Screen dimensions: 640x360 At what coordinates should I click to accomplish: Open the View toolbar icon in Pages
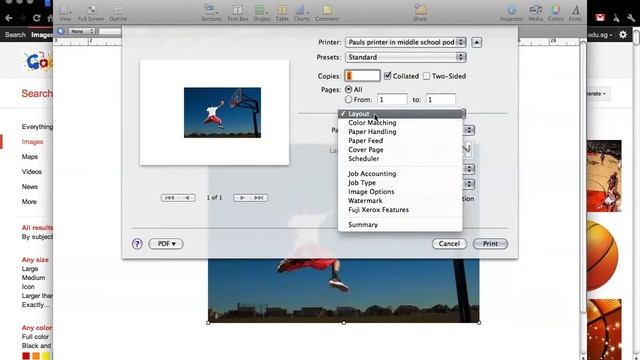coord(65,12)
